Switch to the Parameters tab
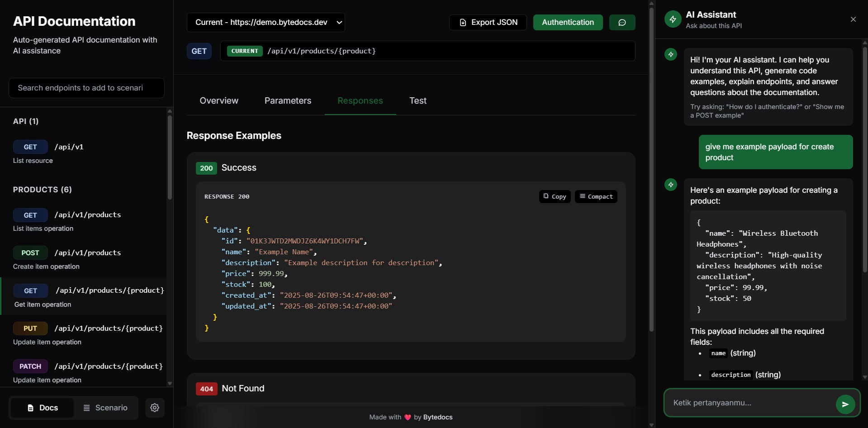868x428 pixels. pos(288,100)
